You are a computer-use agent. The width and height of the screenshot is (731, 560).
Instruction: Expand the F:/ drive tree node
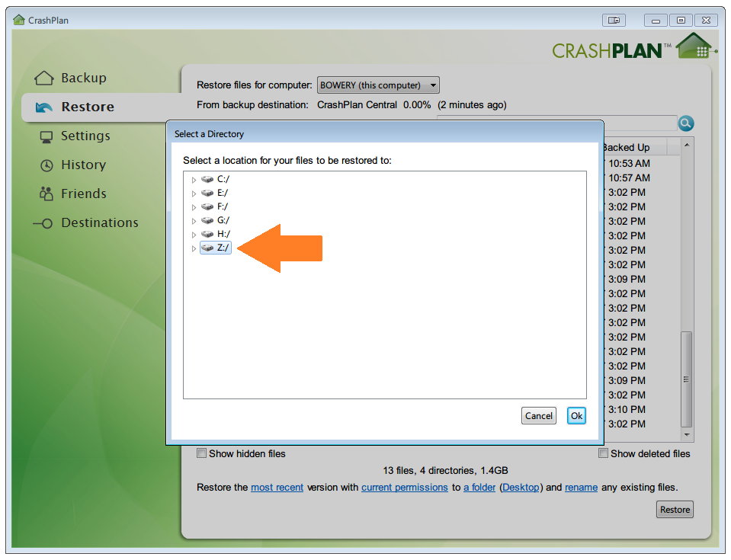(194, 206)
